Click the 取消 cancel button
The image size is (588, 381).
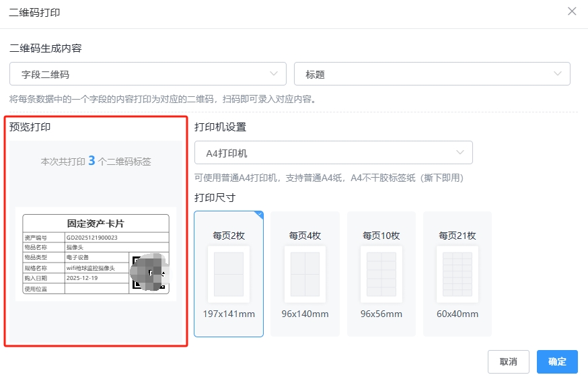click(508, 361)
